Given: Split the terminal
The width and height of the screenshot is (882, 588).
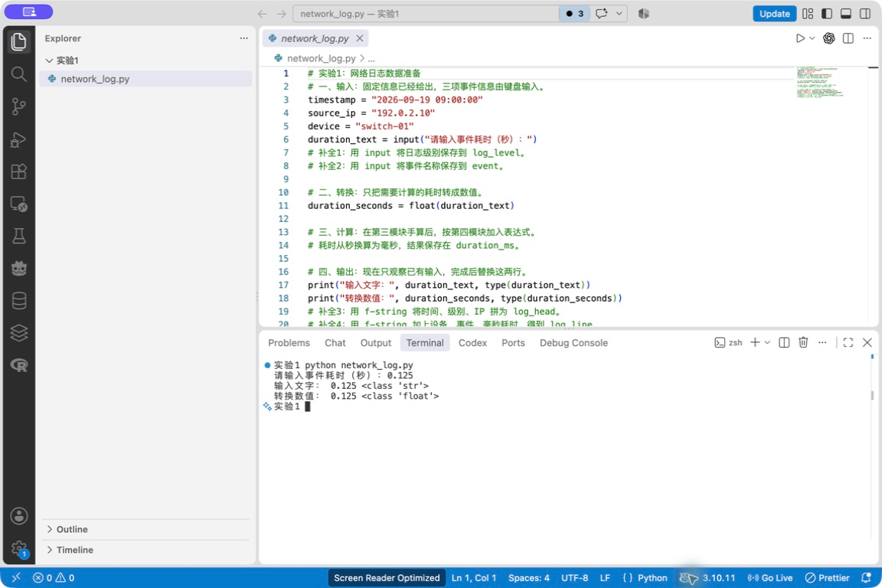Looking at the screenshot, I should 783,342.
